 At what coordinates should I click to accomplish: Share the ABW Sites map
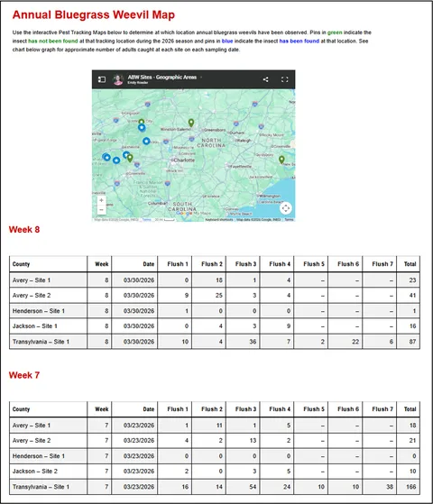click(x=266, y=79)
